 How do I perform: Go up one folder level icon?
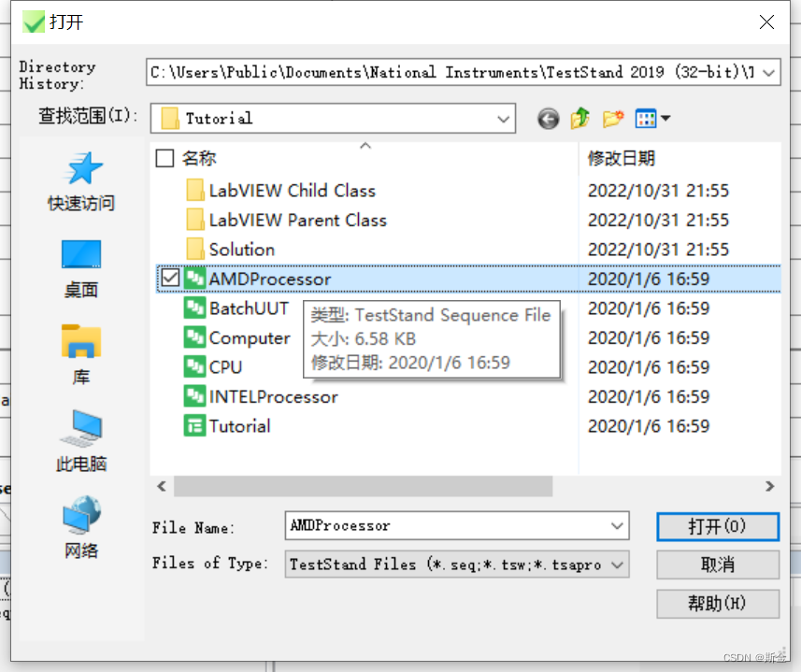tap(580, 119)
